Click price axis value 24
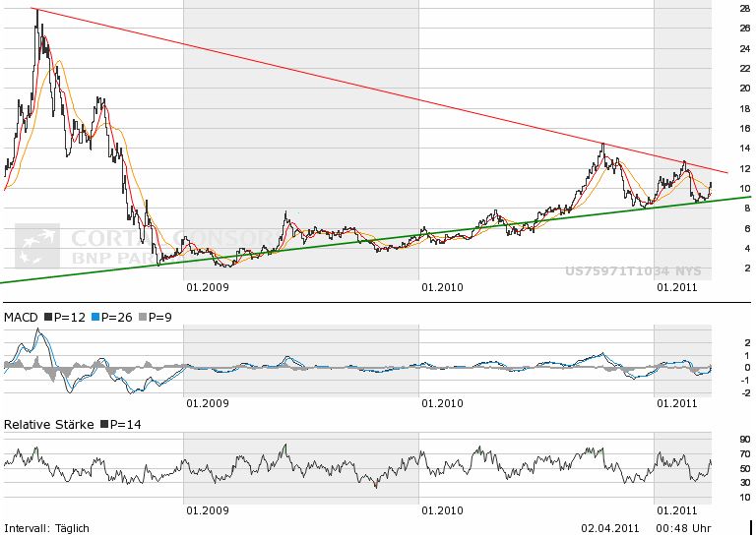 coord(745,48)
